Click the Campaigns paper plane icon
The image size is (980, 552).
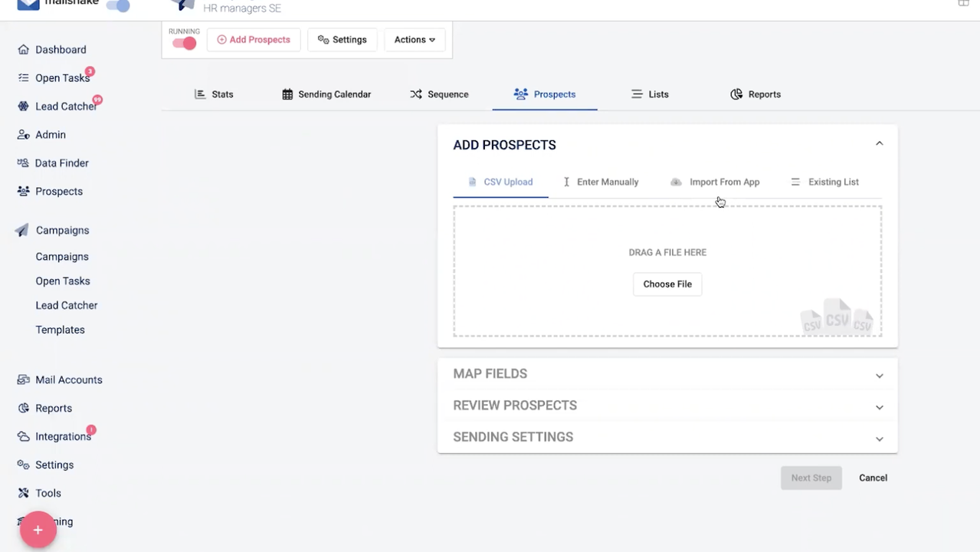(22, 231)
